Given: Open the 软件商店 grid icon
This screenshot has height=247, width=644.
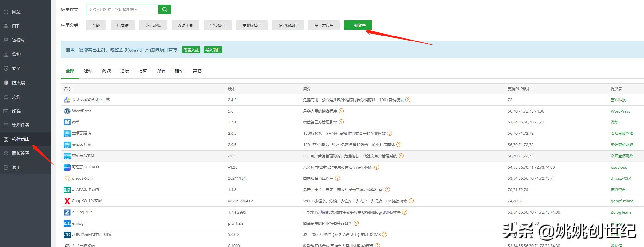Looking at the screenshot, I should [x=6, y=139].
